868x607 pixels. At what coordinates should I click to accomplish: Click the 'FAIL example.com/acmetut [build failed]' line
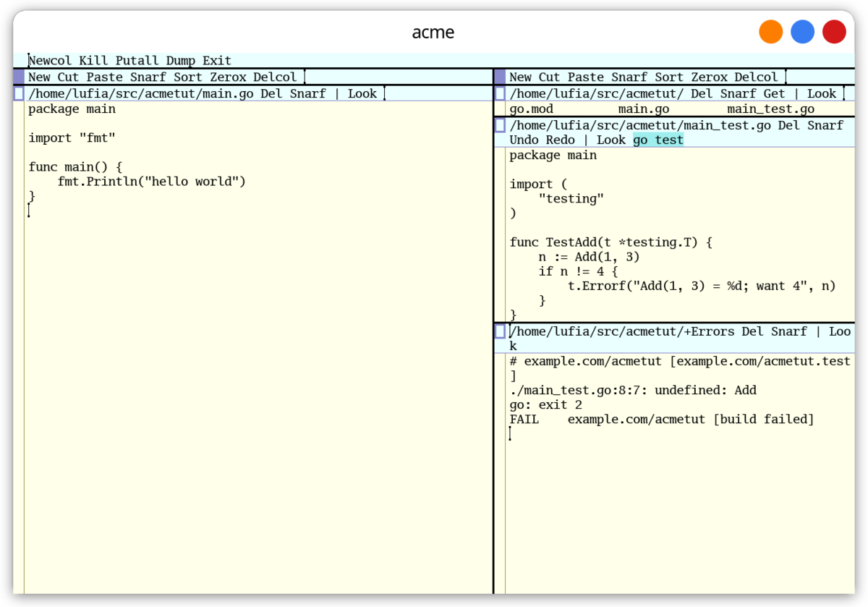662,420
